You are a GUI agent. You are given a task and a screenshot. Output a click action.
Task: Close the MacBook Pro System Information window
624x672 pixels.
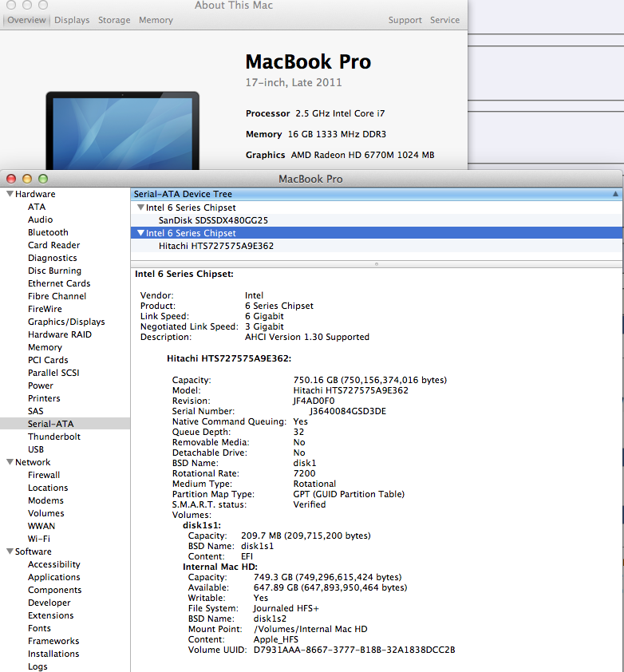(11, 179)
